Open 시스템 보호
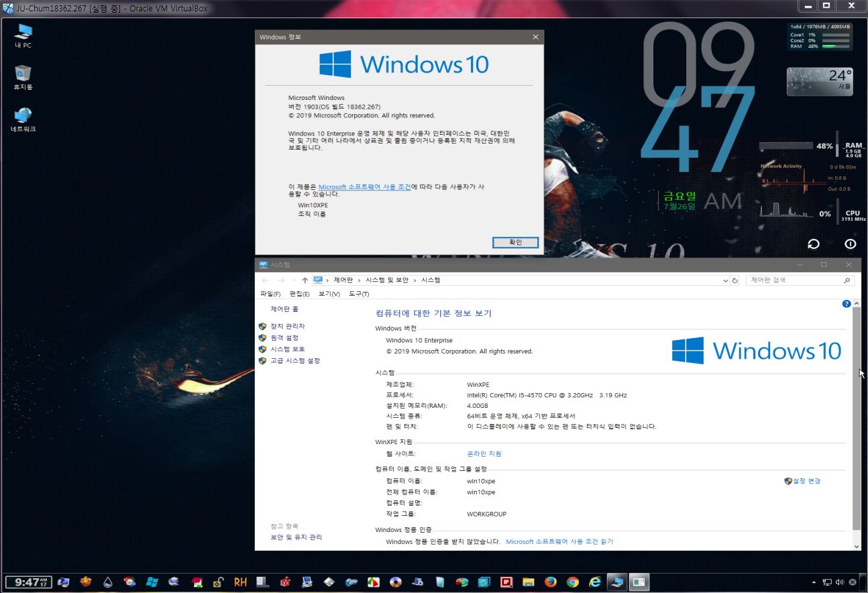Viewport: 868px width, 593px height. [x=287, y=349]
